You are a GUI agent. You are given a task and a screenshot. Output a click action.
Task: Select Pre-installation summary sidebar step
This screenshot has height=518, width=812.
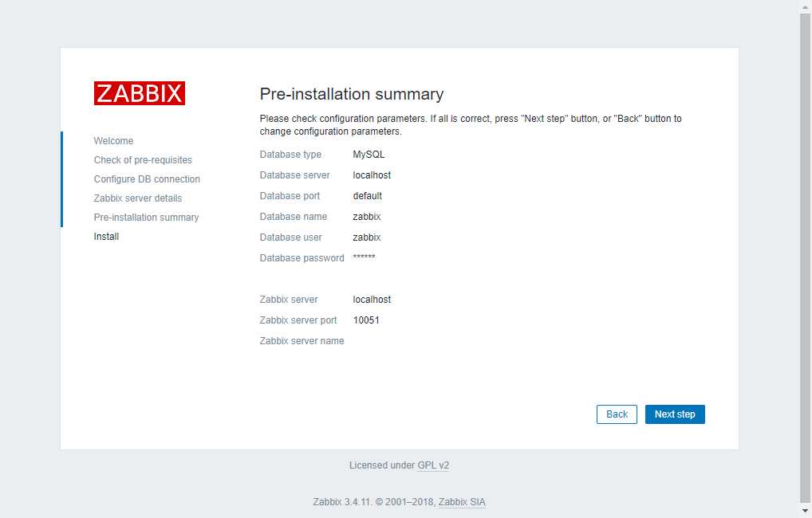coord(146,218)
